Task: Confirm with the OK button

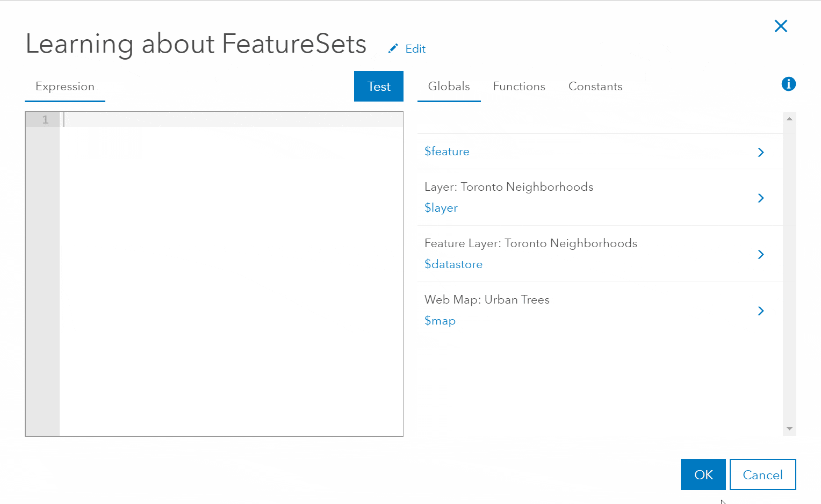Action: point(703,474)
